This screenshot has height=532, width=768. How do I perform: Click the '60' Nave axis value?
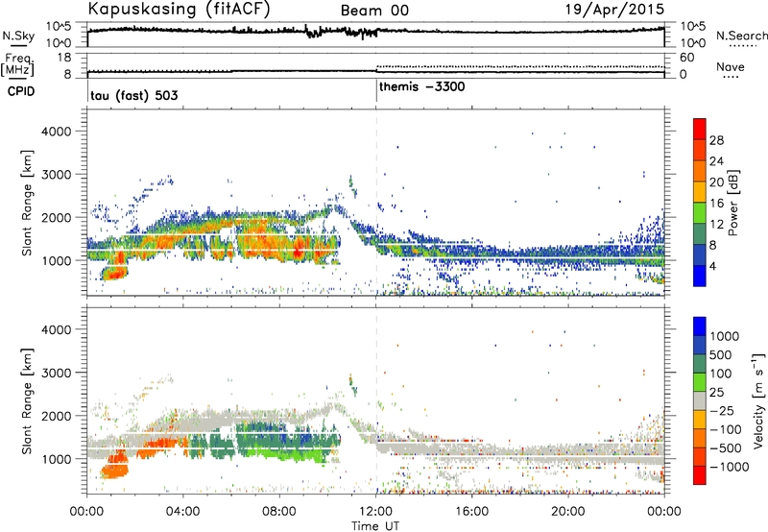click(686, 58)
